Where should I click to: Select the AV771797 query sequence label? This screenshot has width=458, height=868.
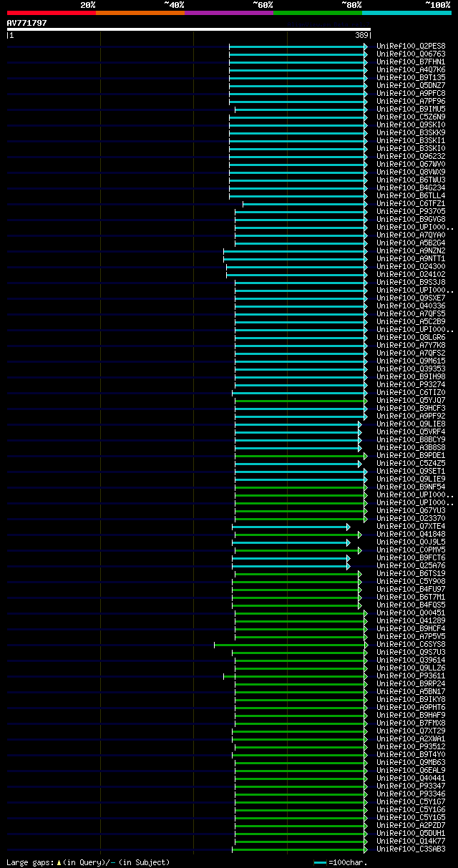coord(27,23)
